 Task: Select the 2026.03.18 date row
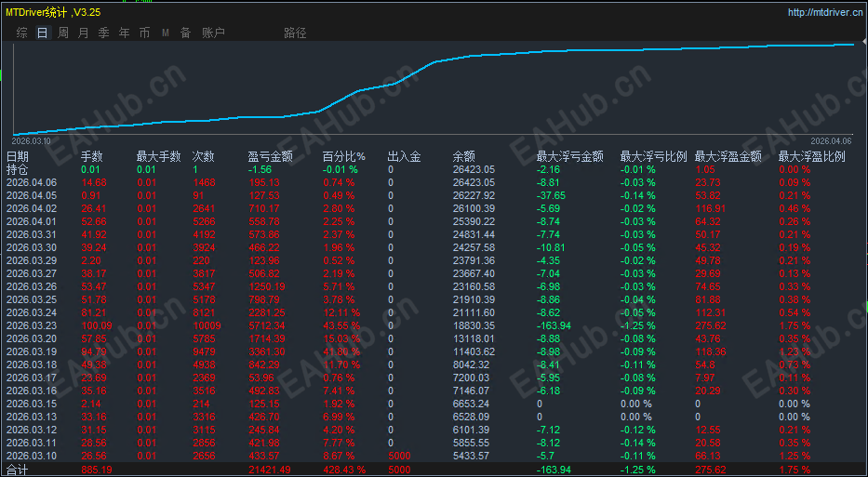click(33, 364)
